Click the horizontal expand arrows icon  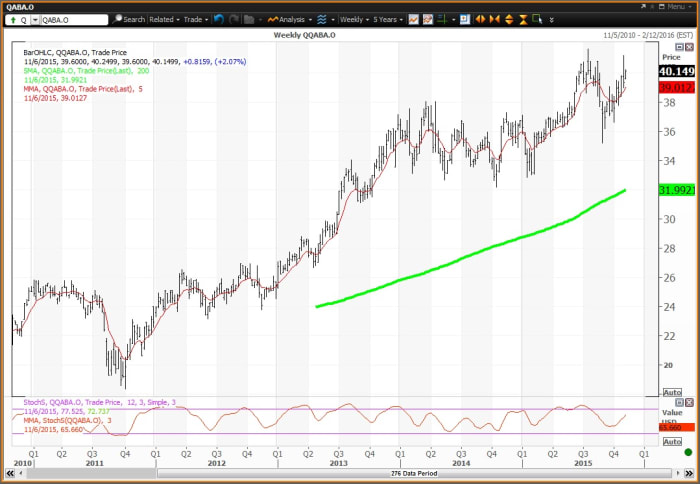point(479,19)
